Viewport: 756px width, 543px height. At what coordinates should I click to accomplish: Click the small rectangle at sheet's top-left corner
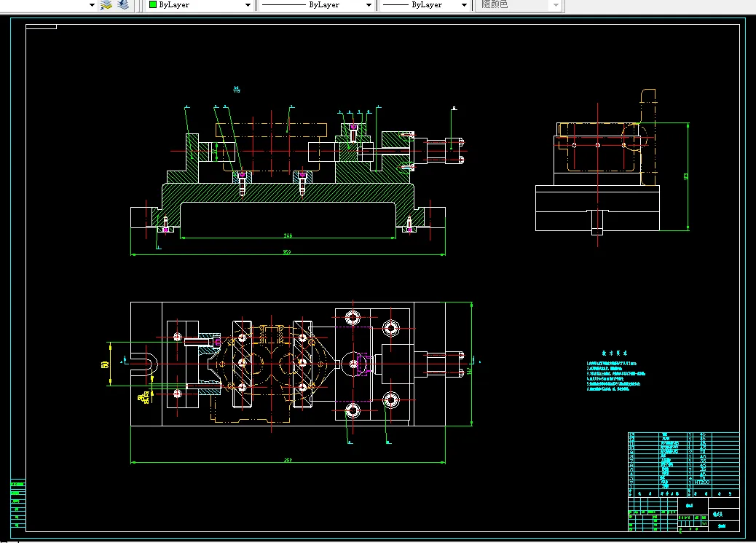[42, 28]
